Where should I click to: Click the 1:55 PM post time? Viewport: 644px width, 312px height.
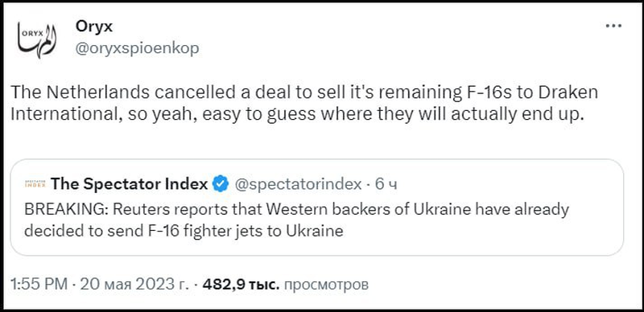[38, 285]
